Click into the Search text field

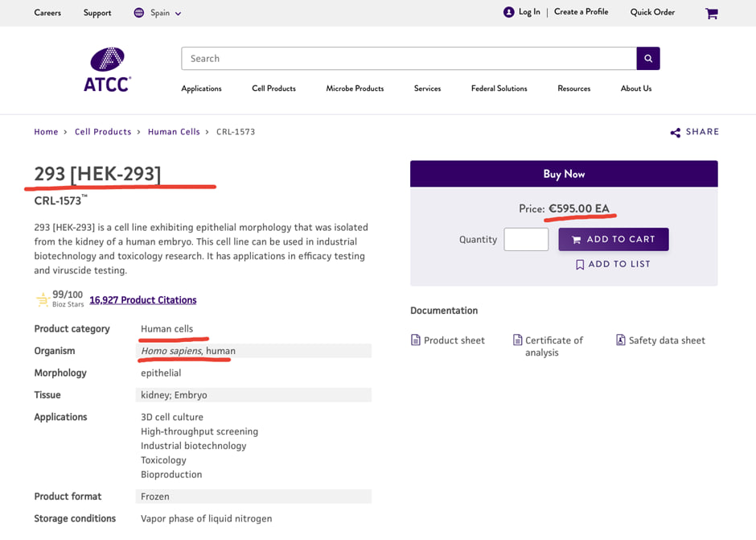409,59
